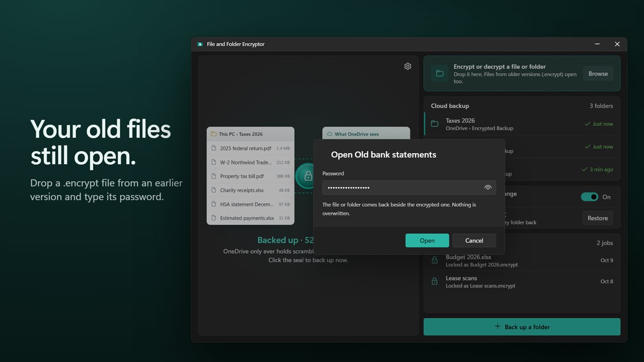The width and height of the screenshot is (644, 362).
Task: Click the file icon for Estimated payments.xlsx
Action: pos(214,218)
